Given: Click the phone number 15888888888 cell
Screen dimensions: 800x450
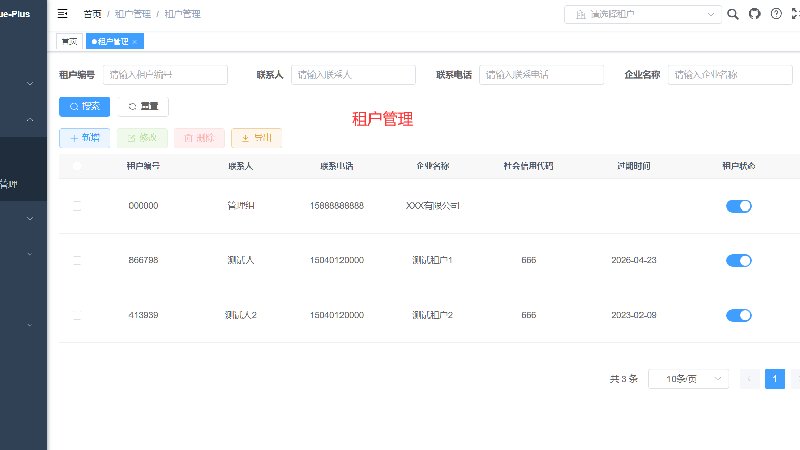Looking at the screenshot, I should click(x=337, y=206).
